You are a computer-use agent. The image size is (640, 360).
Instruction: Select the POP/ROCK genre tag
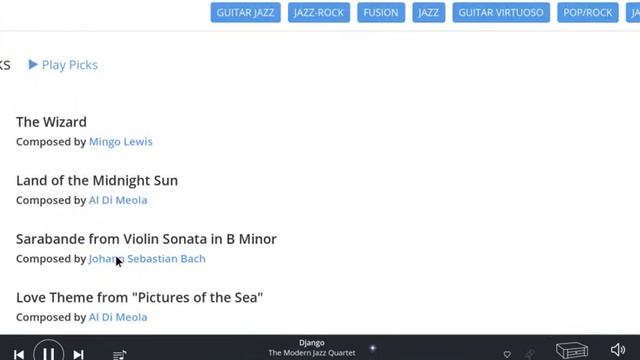point(588,13)
